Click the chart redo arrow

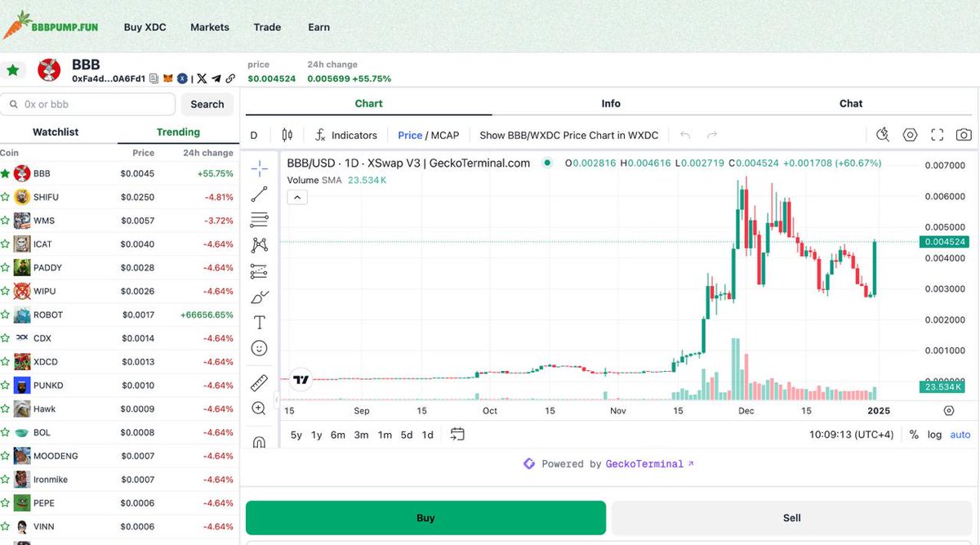pos(711,135)
